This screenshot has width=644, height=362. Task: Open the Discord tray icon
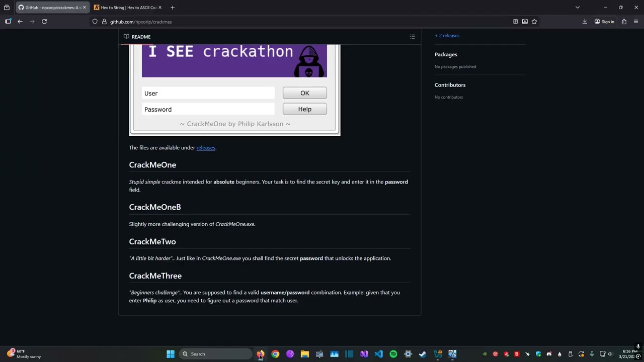click(549, 354)
